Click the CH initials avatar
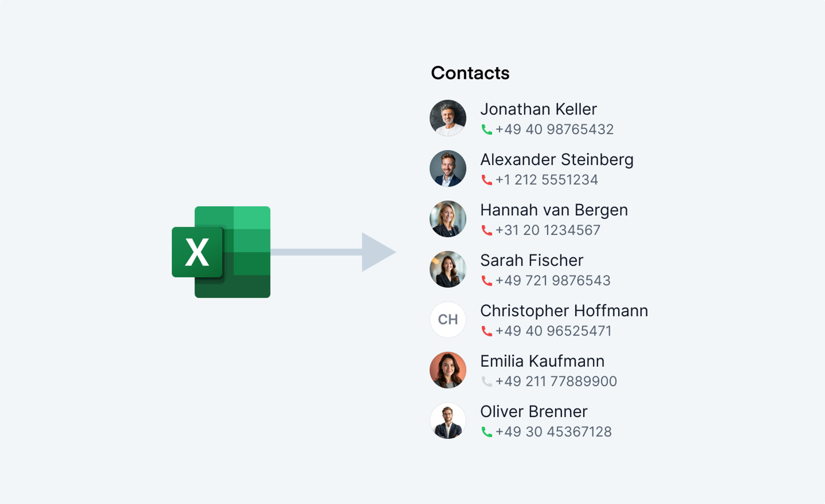The height and width of the screenshot is (504, 825). 448,320
